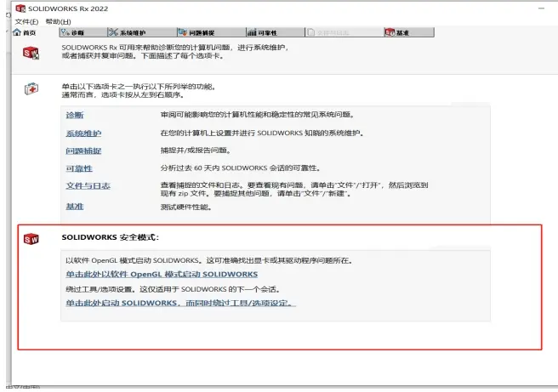Minimize the SOLIDWORKS Rx window
Screen dimensions: 558x392
point(541,9)
